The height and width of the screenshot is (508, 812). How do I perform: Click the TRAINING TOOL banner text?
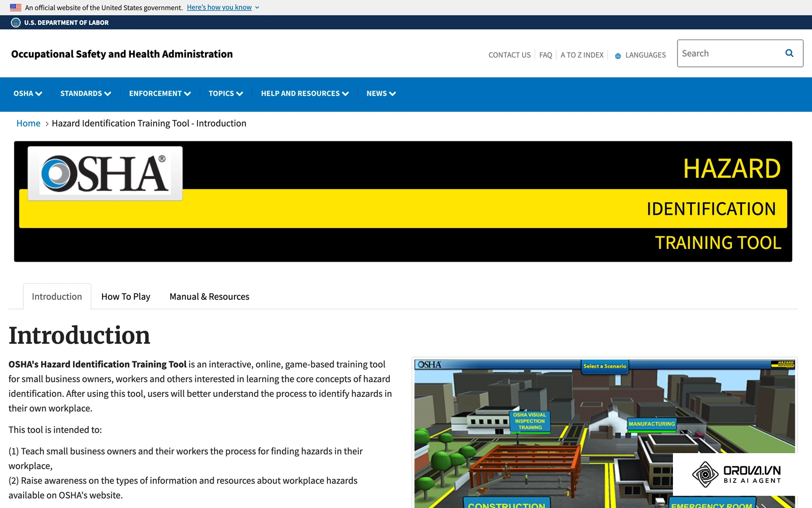718,243
